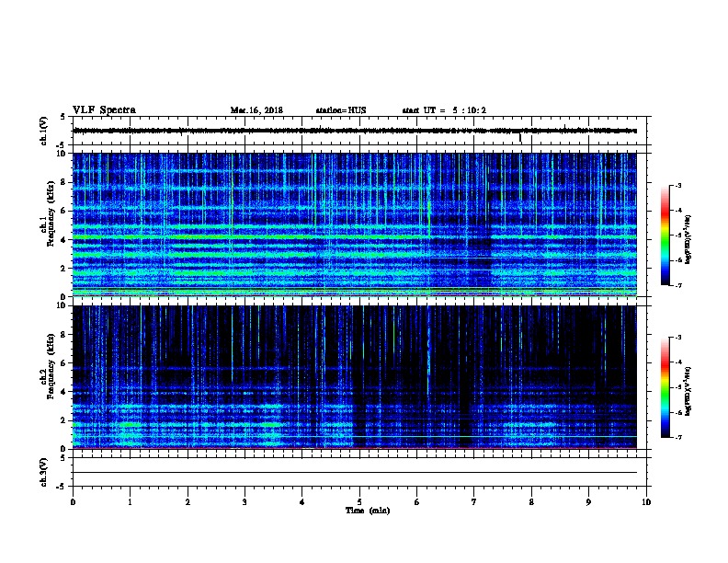This screenshot has height=563, width=728.
Task: Click the ch.2 "Frequency (kHz)" axis label
Action: pyautogui.click(x=51, y=366)
